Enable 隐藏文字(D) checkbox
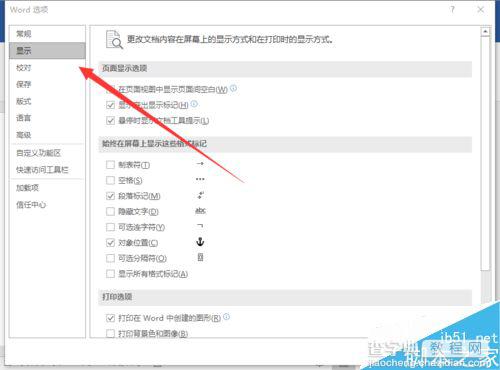This screenshot has height=370, width=500. coord(110,211)
